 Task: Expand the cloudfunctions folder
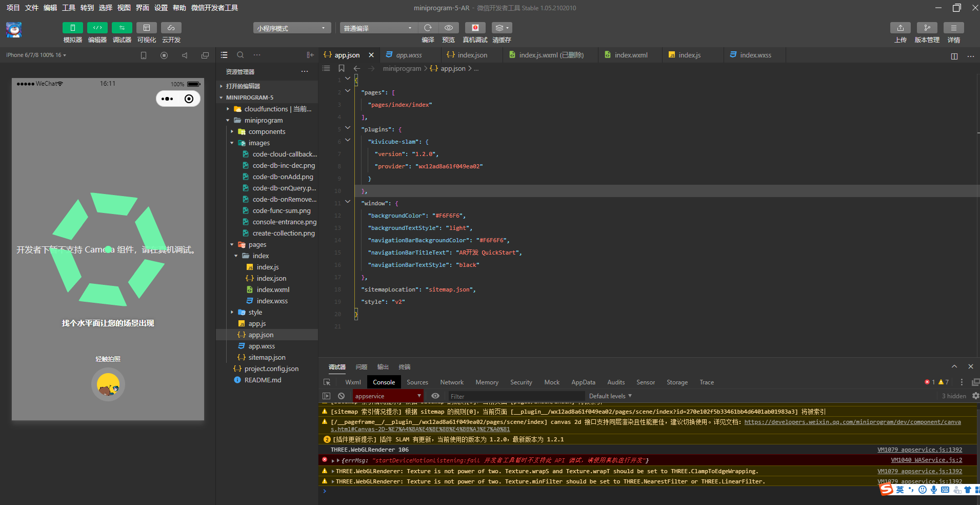point(266,109)
